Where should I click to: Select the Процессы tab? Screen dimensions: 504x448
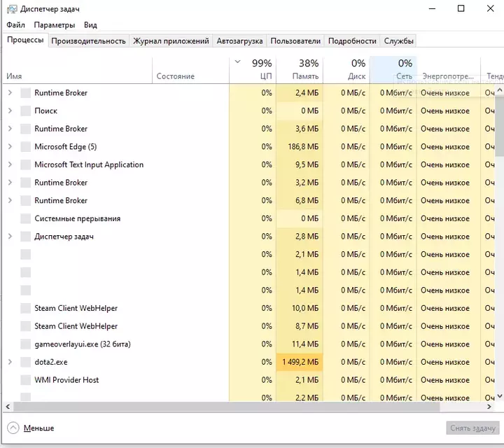(25, 40)
